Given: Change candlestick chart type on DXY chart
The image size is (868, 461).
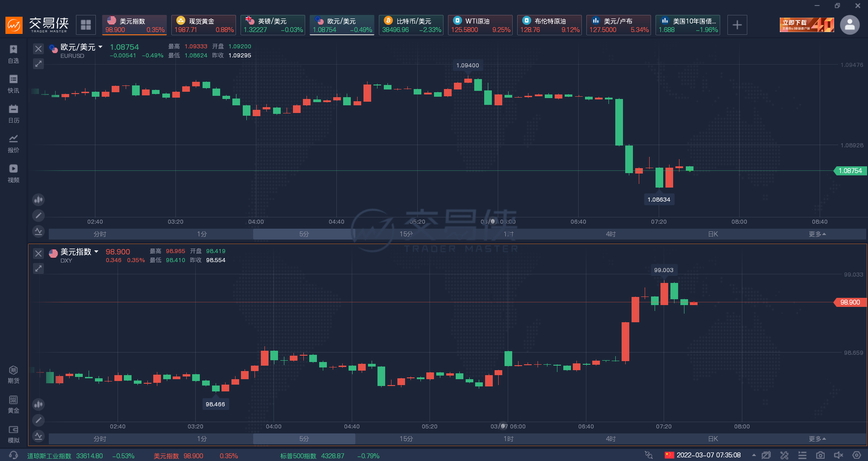Looking at the screenshot, I should (38, 404).
